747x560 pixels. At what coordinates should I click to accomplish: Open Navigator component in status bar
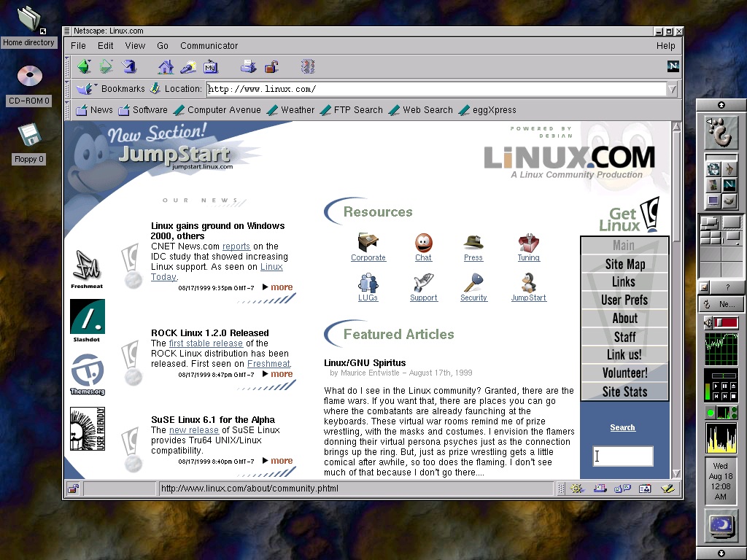pyautogui.click(x=577, y=489)
